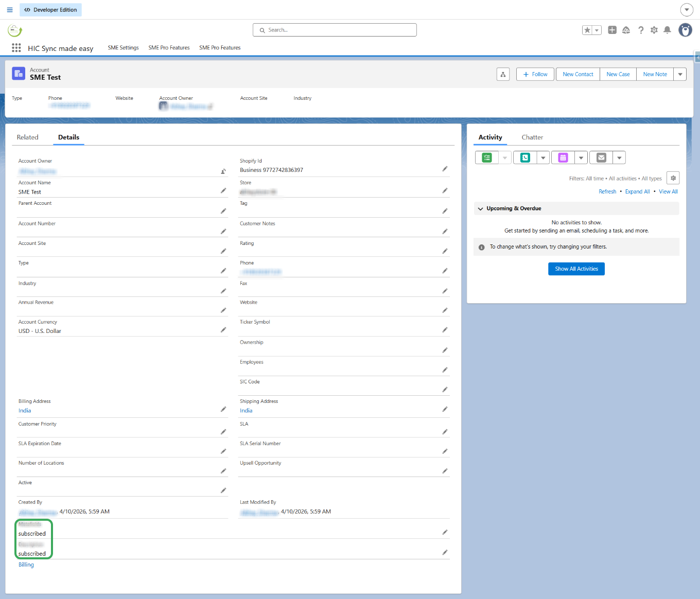The width and height of the screenshot is (700, 599).
Task: Open the Setup gear menu
Action: [654, 30]
